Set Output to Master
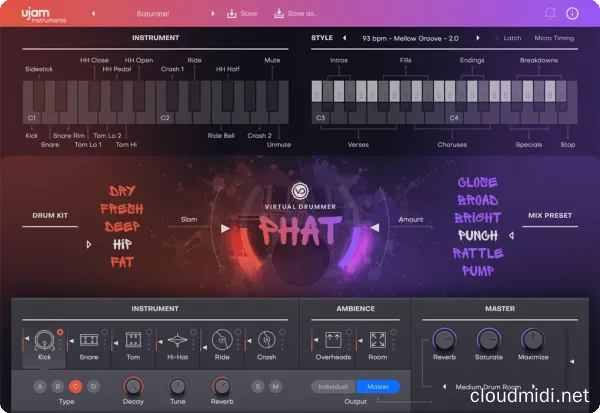 (x=378, y=387)
